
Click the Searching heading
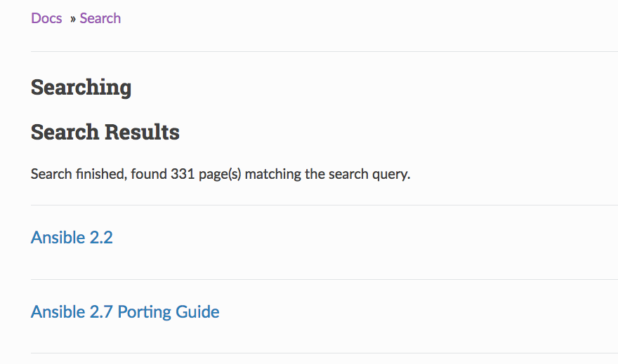(81, 88)
